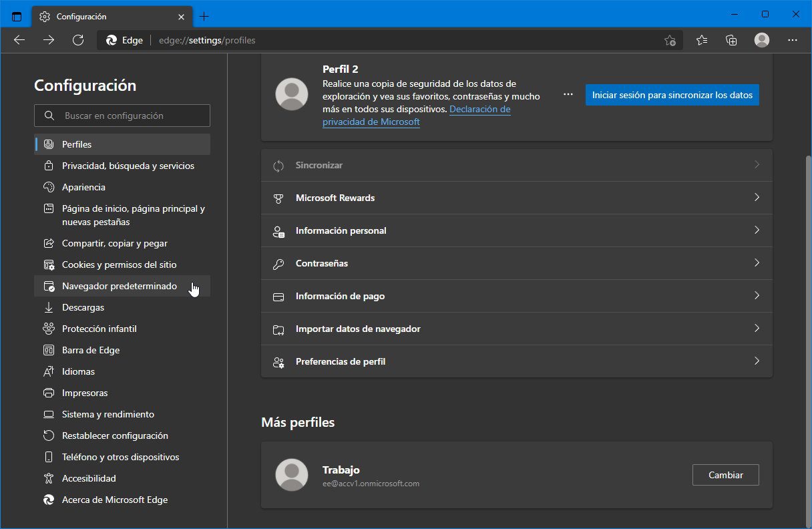Expand the Información personal row chevron
The image size is (812, 529).
pyautogui.click(x=757, y=230)
